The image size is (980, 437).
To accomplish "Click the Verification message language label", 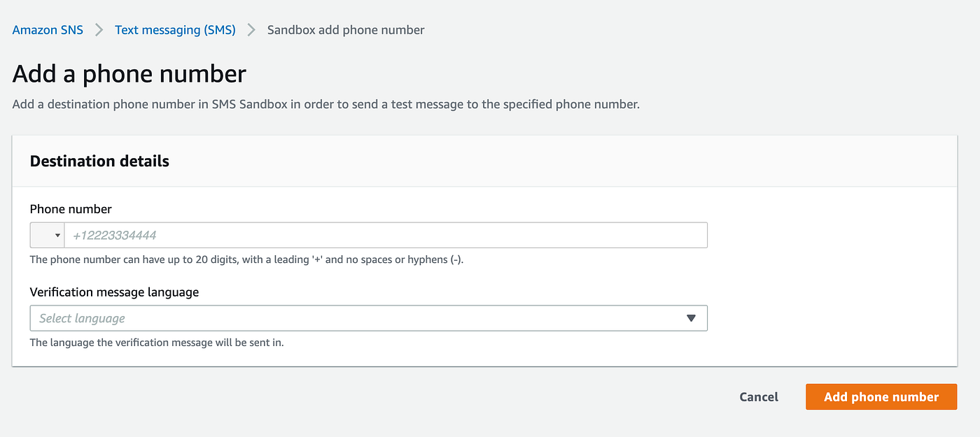I will 114,292.
